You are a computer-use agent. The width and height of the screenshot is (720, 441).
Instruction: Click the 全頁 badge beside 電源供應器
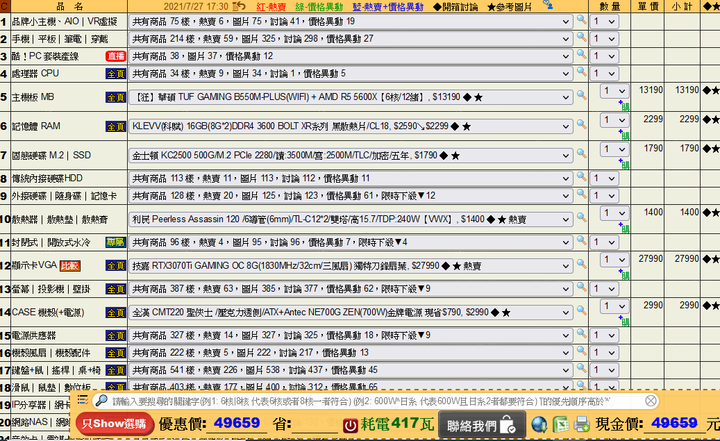116,335
